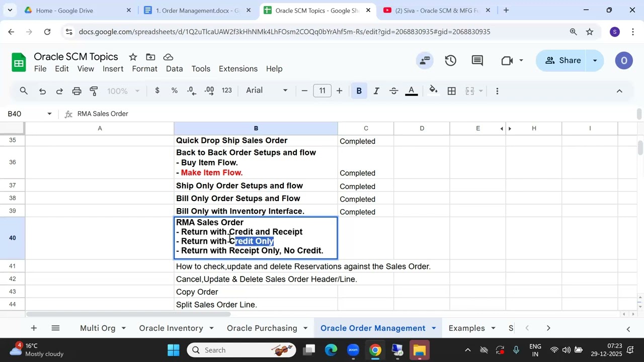The height and width of the screenshot is (362, 644).
Task: Open the File menu
Action: [x=40, y=69]
